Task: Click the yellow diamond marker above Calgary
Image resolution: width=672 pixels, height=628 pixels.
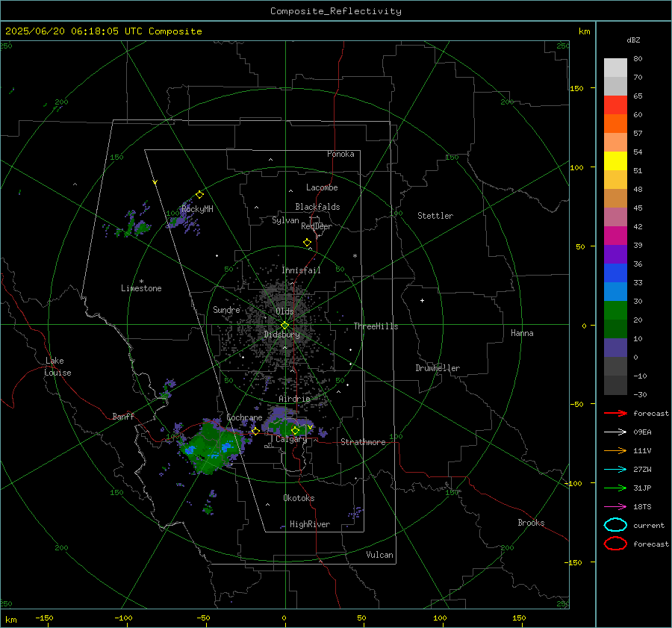Action: [295, 430]
